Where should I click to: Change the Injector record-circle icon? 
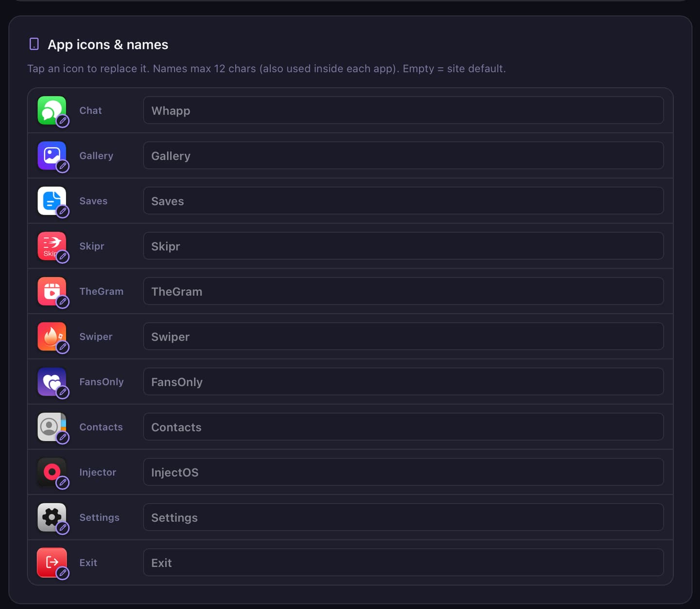pos(52,472)
